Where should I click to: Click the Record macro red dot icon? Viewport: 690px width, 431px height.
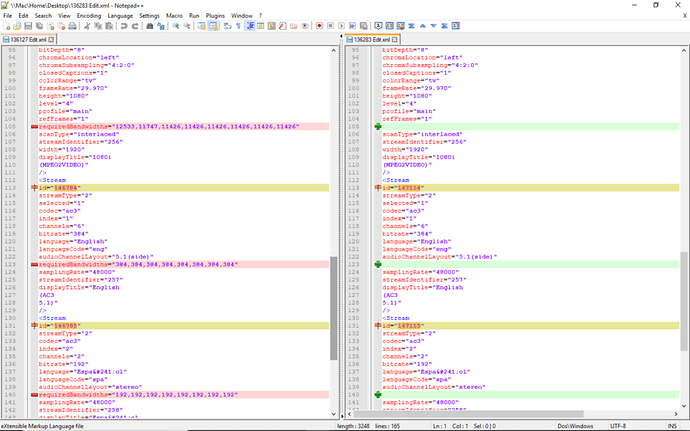(318, 27)
